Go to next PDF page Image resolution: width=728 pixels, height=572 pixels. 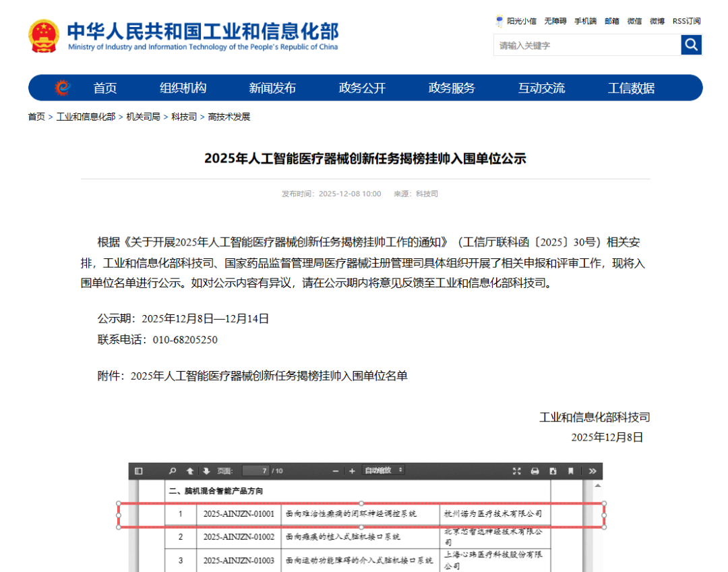coord(206,471)
